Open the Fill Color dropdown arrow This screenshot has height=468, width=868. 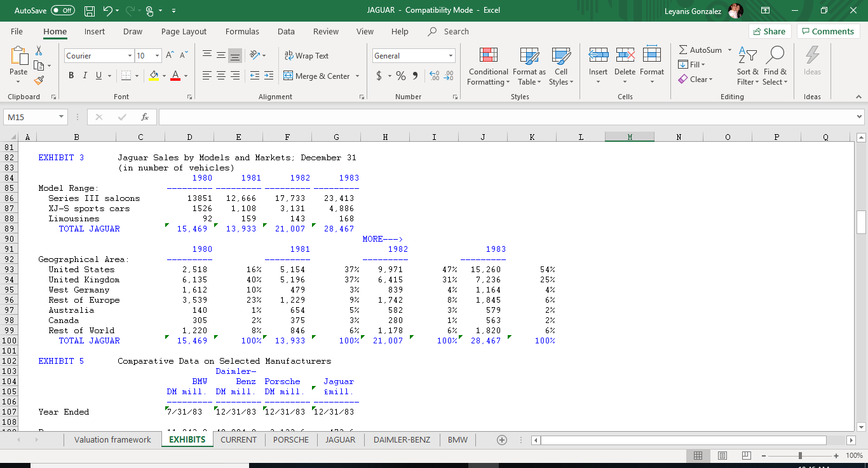163,76
